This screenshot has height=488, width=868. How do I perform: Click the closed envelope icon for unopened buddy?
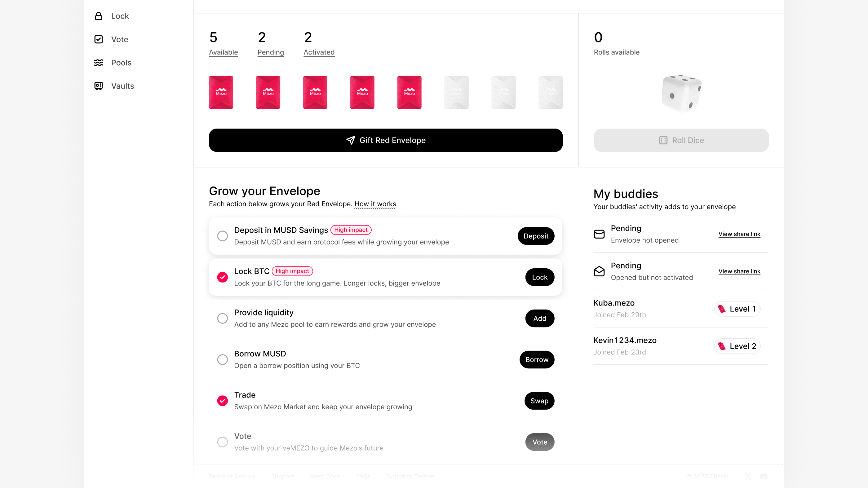(599, 234)
